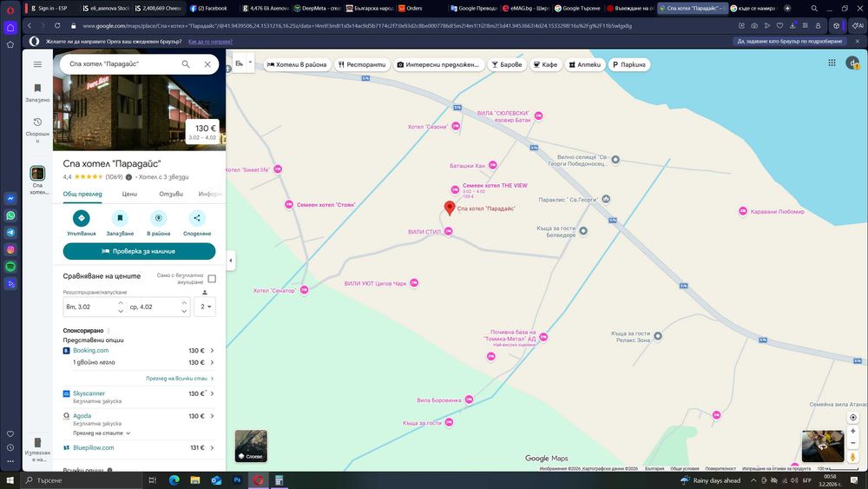Switch to the Facebook browser tab

pyautogui.click(x=212, y=9)
